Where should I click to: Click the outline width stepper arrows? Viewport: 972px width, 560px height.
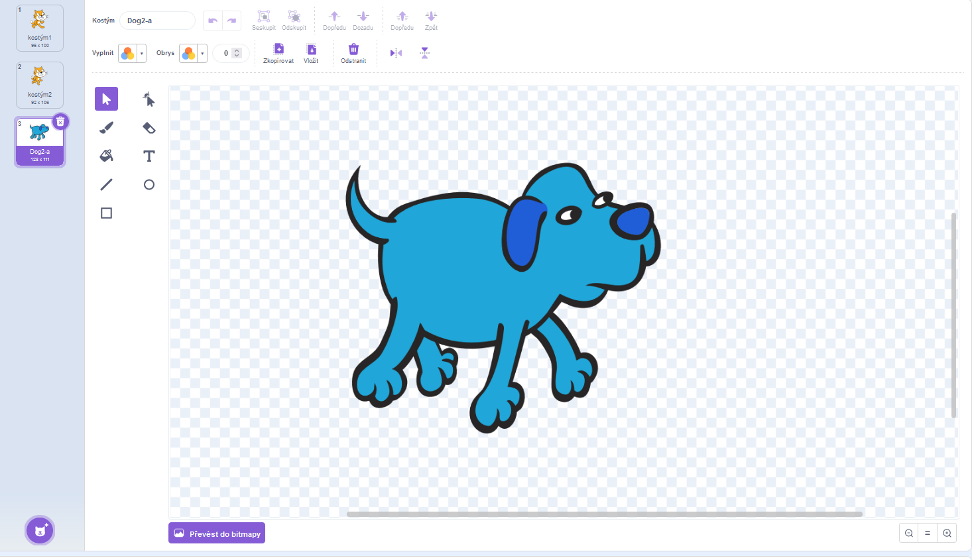[237, 53]
